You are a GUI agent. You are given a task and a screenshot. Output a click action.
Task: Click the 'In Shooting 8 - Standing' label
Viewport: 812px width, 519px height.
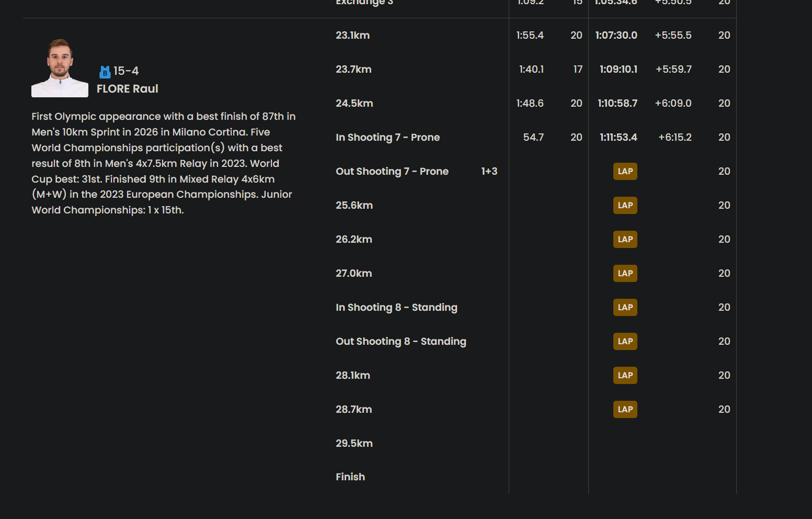click(x=397, y=308)
